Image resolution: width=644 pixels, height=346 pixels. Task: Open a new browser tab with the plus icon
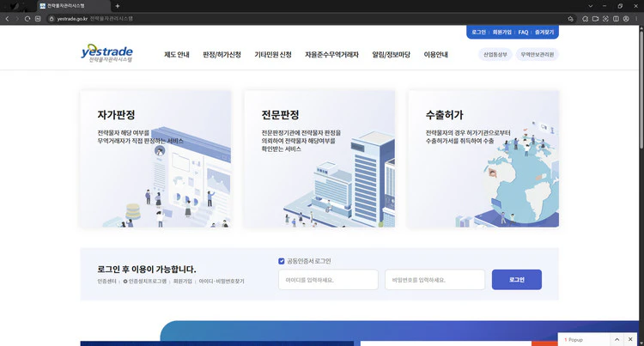coord(118,6)
